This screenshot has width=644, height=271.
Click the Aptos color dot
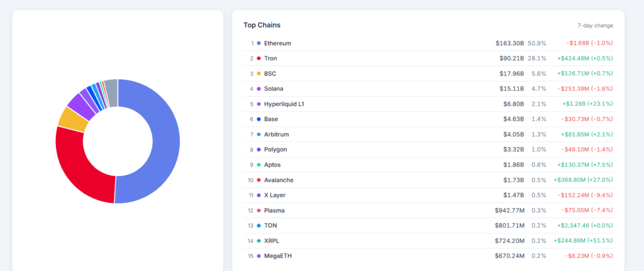click(x=258, y=165)
